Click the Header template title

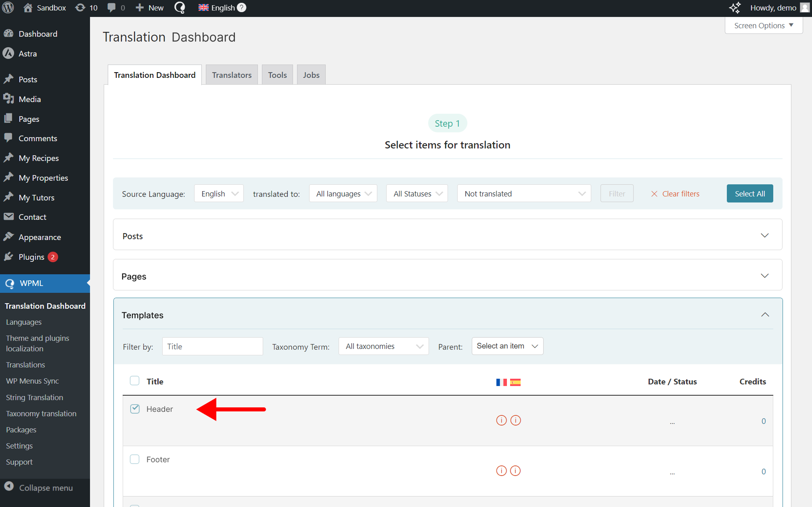pos(159,409)
